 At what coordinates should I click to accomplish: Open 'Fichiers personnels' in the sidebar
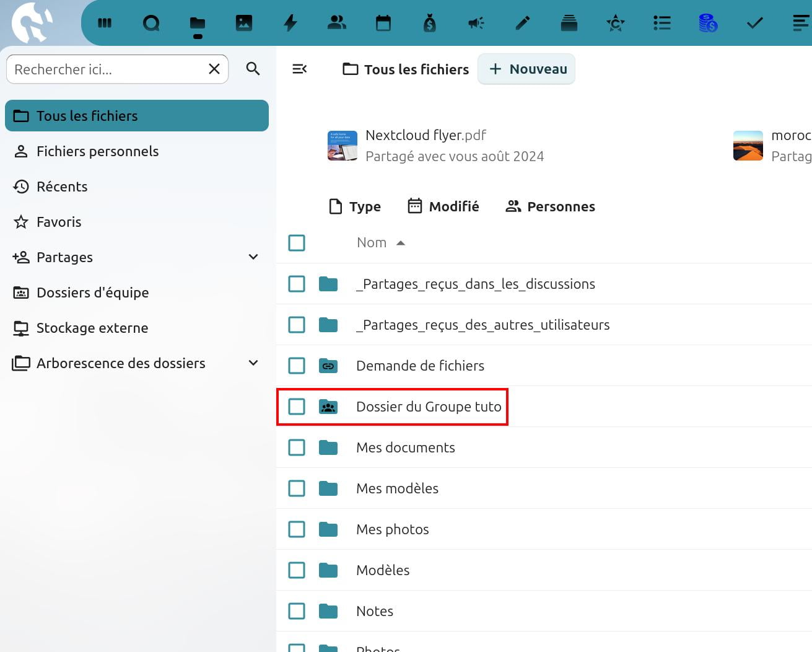[137, 151]
